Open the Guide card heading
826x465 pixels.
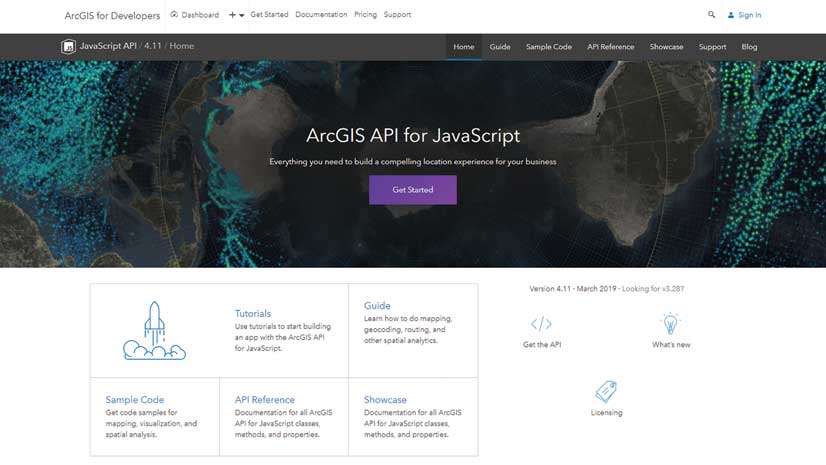point(377,306)
